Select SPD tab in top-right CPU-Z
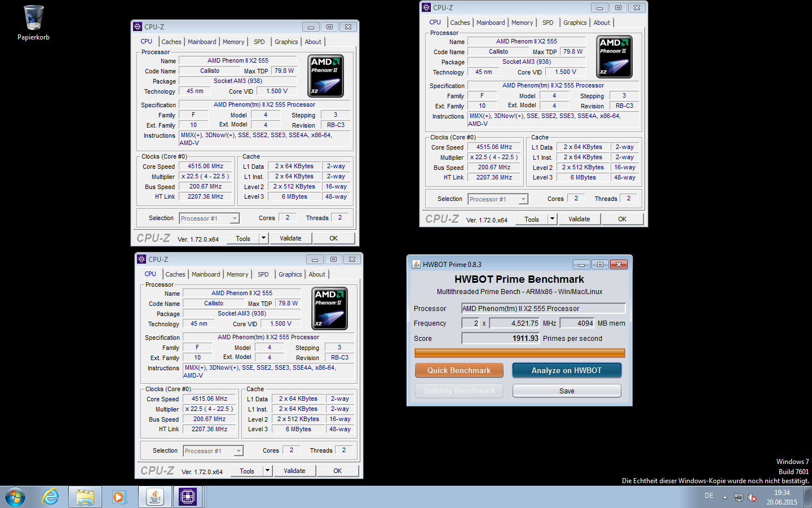Image resolution: width=812 pixels, height=508 pixels. tap(548, 23)
